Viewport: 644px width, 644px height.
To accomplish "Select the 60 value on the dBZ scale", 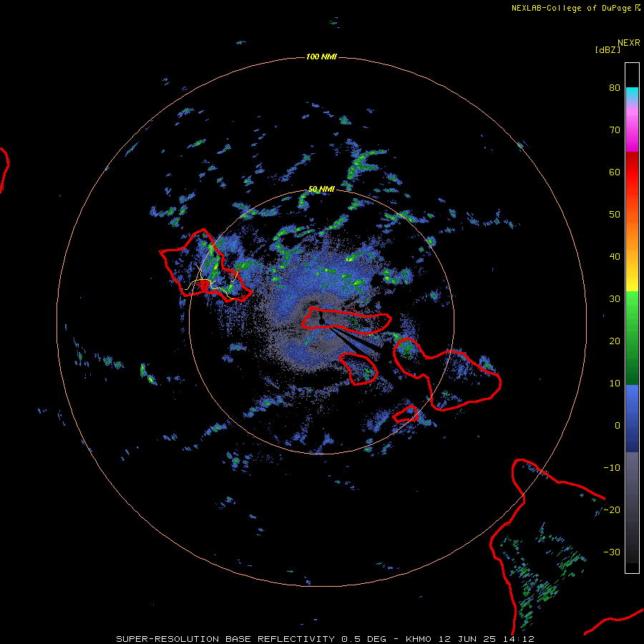I will coord(615,172).
